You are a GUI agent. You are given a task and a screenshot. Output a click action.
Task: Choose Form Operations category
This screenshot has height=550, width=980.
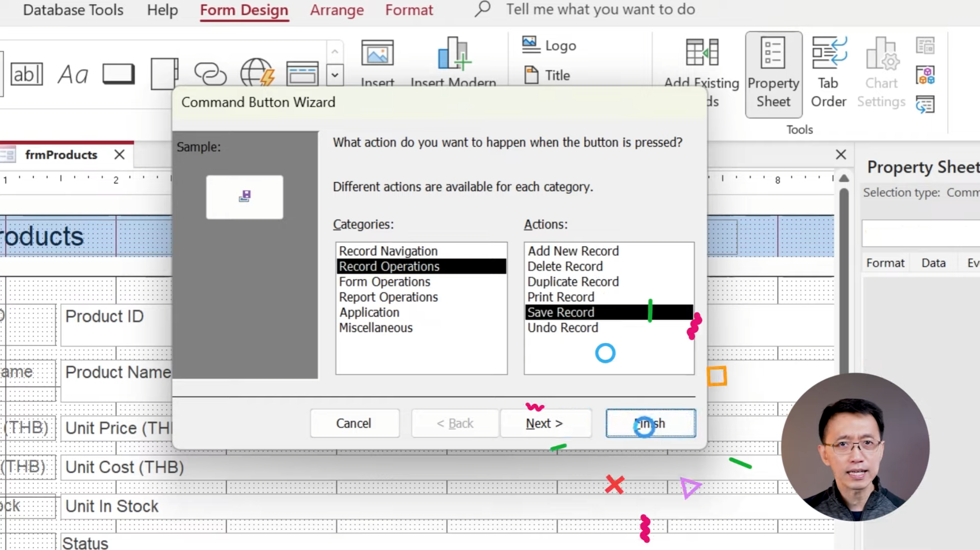click(x=384, y=282)
